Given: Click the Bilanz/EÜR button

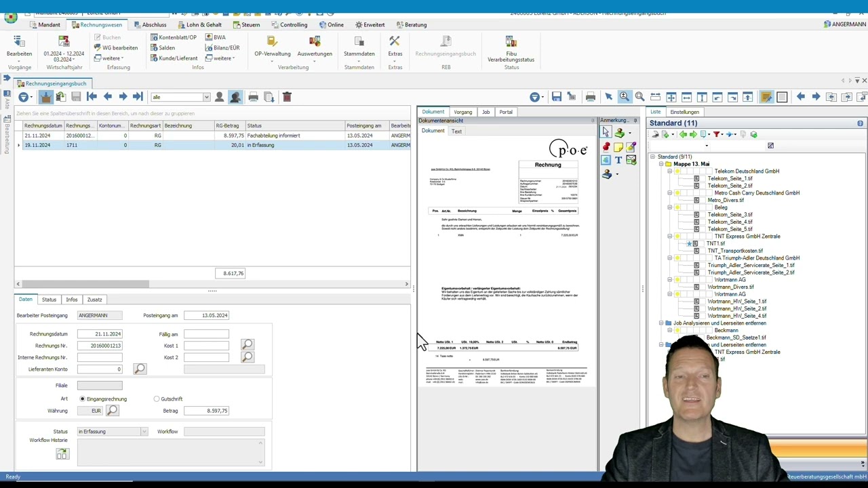Looking at the screenshot, I should pos(222,47).
